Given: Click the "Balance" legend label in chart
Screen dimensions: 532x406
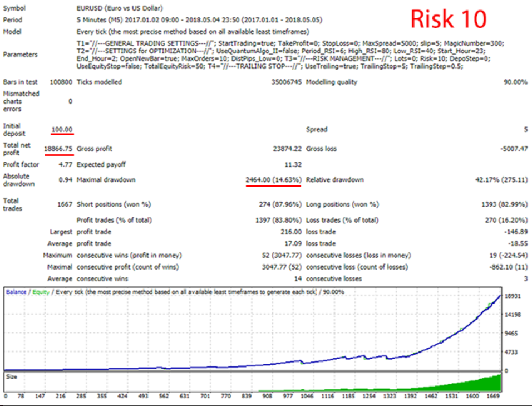Looking at the screenshot, I should 16,292.
